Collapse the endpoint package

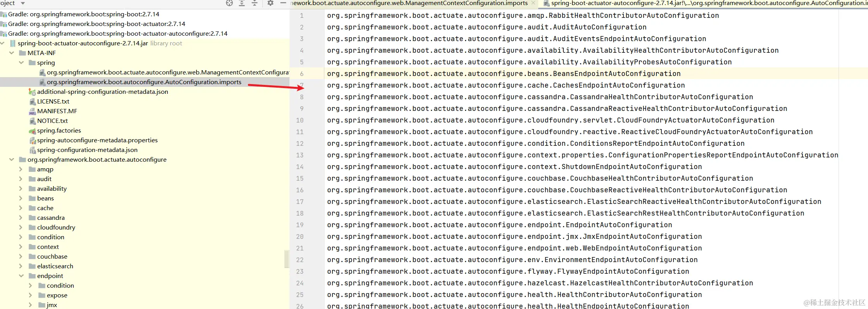[21, 276]
